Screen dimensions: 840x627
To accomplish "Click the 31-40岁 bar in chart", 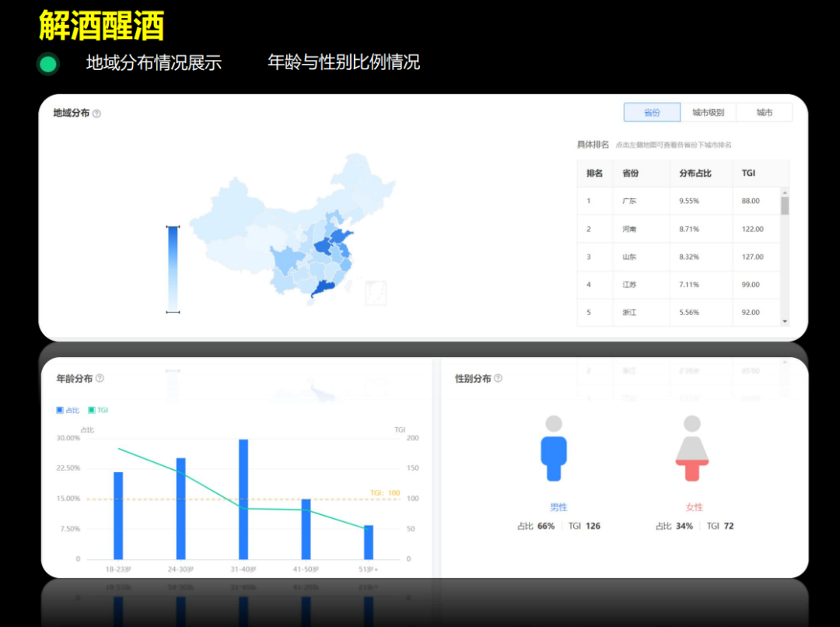I will click(243, 499).
